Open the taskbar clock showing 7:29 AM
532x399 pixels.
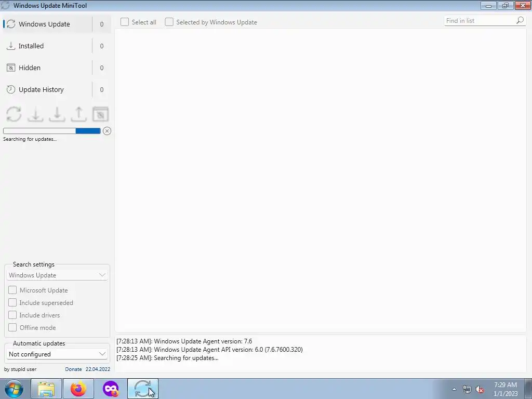pos(506,389)
